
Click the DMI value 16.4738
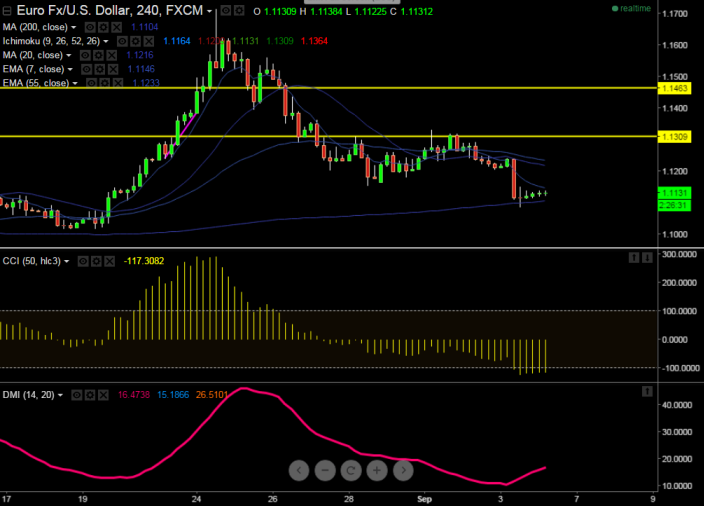pos(134,395)
